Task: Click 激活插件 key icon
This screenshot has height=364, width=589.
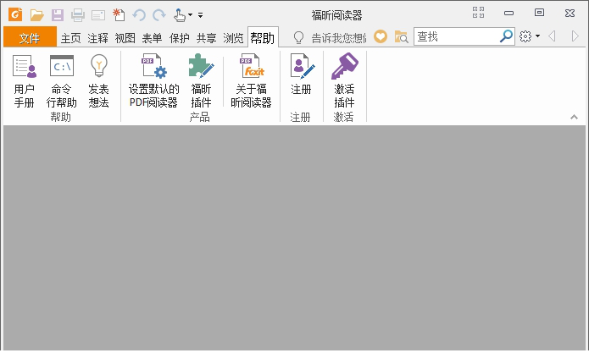Action: coord(344,81)
